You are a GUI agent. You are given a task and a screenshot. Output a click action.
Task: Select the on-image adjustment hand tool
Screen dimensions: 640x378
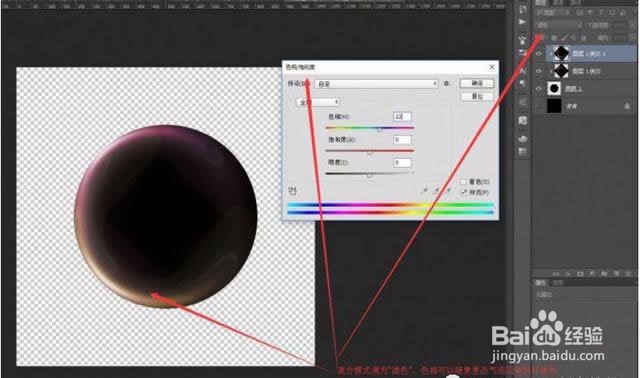point(292,190)
